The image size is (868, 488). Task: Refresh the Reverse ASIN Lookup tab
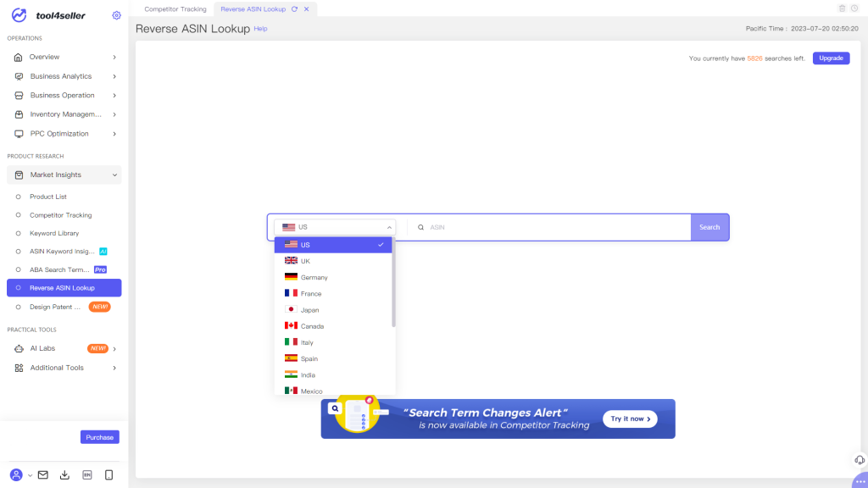coord(294,8)
